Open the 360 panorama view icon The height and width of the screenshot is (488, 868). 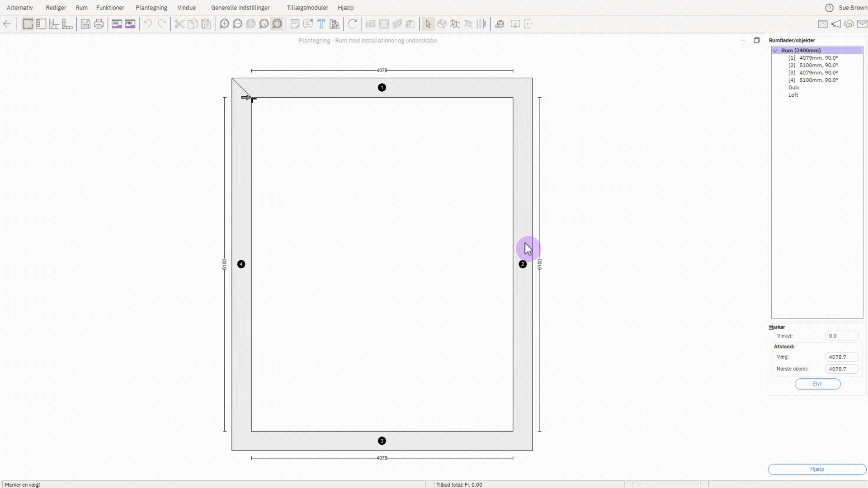pyautogui.click(x=117, y=24)
